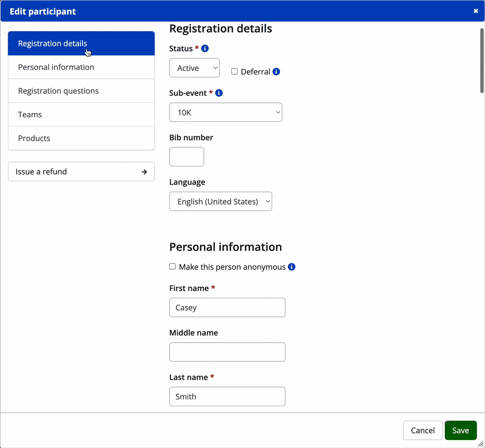The width and height of the screenshot is (485, 448).
Task: Click info icon beside anonymous option
Action: 291,267
